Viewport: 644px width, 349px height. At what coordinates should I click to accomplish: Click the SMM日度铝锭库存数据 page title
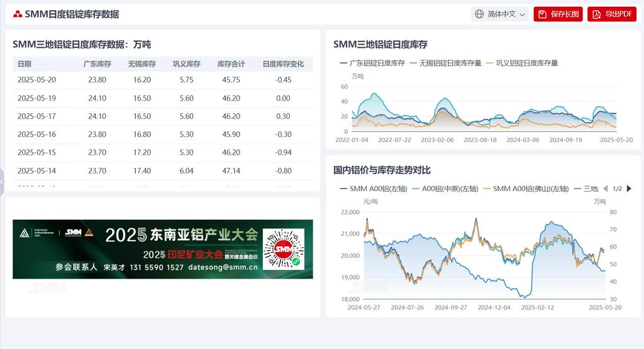point(72,14)
